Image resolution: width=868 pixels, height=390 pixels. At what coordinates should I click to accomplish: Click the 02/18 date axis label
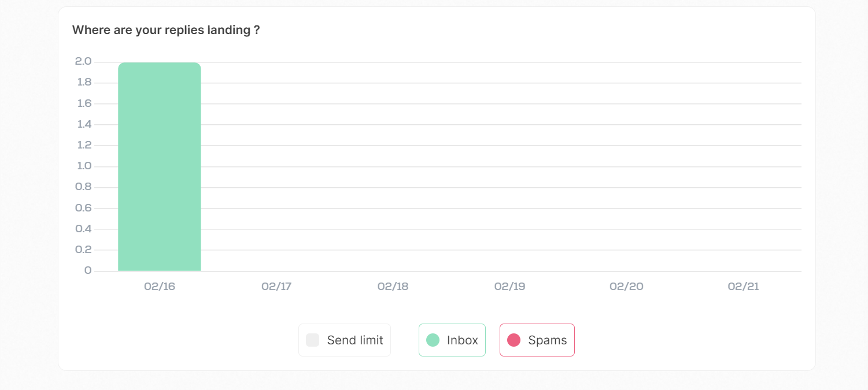(x=393, y=287)
